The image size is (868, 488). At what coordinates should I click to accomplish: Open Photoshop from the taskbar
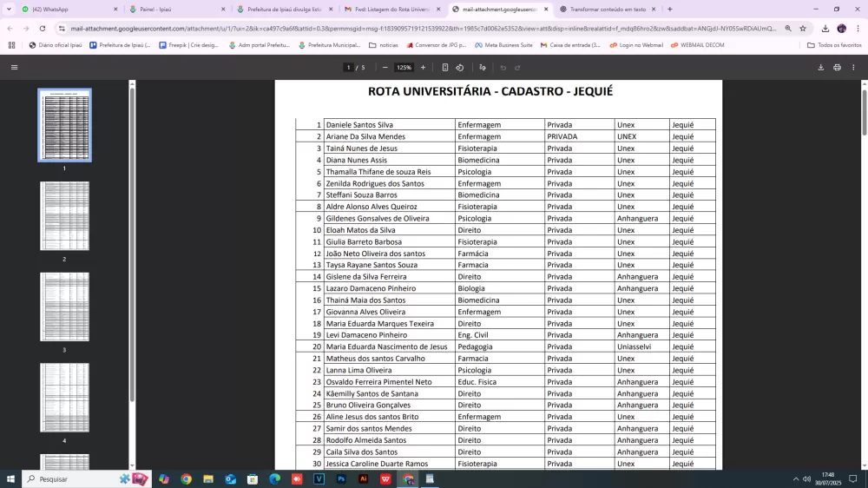(341, 478)
